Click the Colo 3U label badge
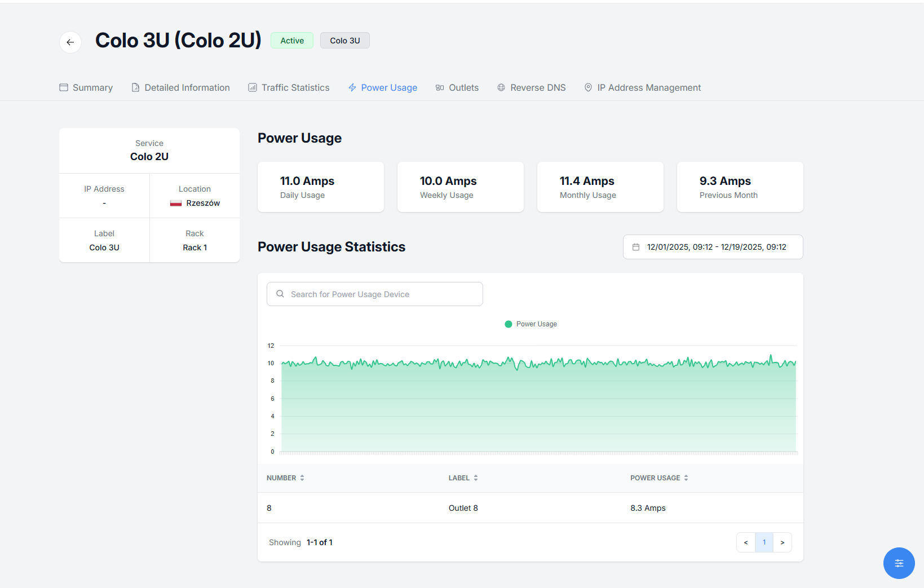Image resolution: width=924 pixels, height=588 pixels. [x=345, y=41]
